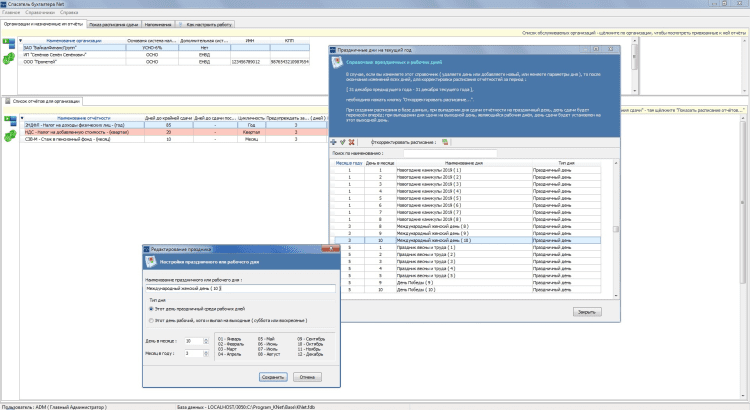Click the 'Отмена' button
750x410 pixels.
pyautogui.click(x=308, y=377)
